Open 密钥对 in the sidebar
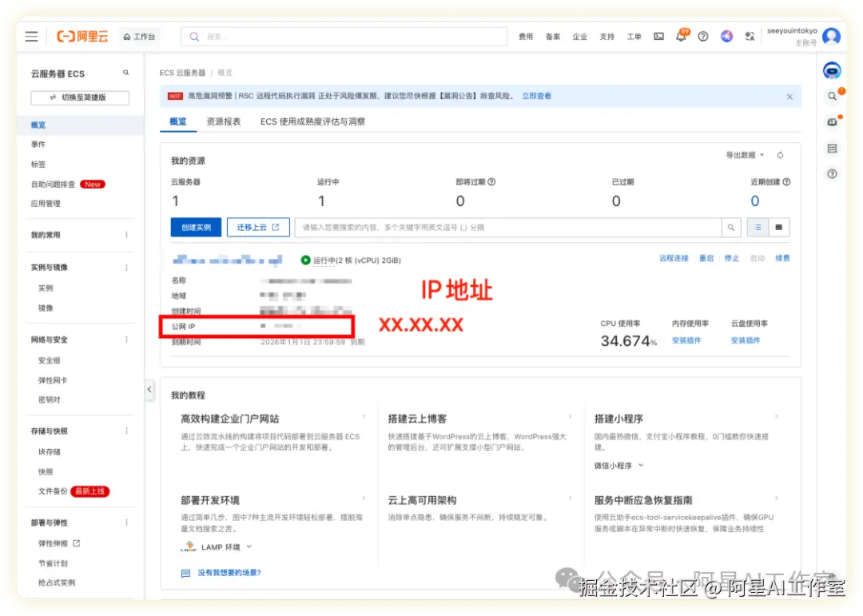 (x=49, y=399)
